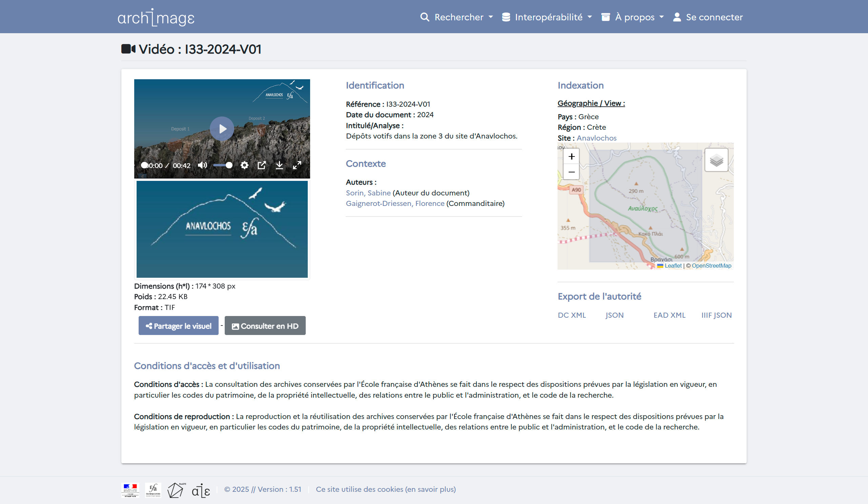
Task: Click Se connecter to log in
Action: coord(708,17)
